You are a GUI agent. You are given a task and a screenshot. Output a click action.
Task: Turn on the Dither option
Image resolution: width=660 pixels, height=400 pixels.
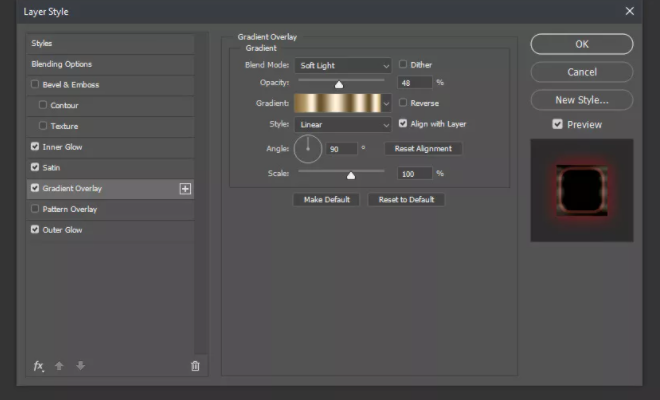coord(403,64)
